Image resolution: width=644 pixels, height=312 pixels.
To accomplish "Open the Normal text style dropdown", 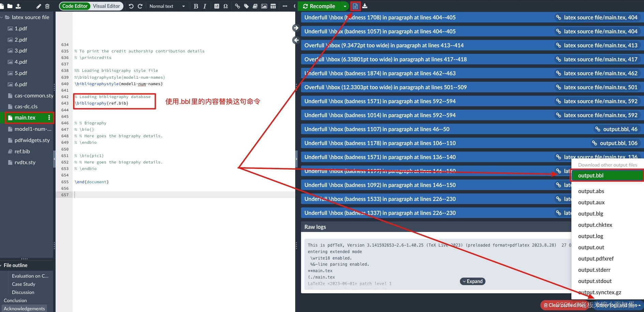I will pyautogui.click(x=167, y=6).
